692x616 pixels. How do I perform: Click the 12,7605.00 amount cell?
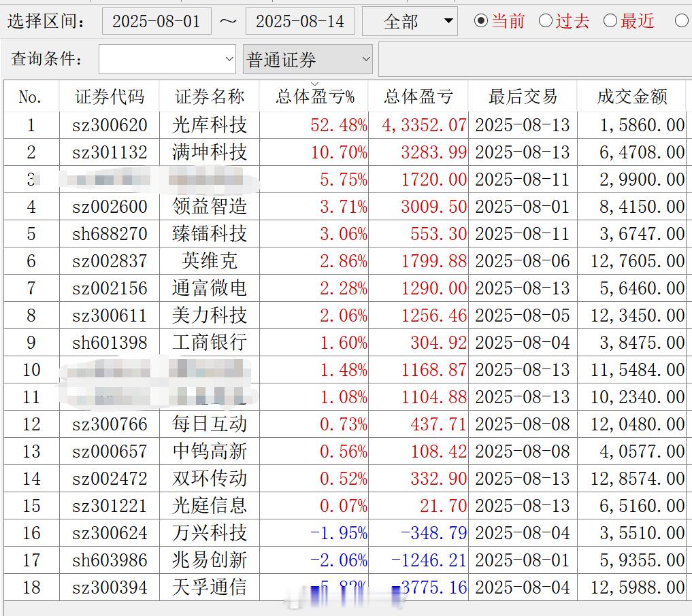pyautogui.click(x=632, y=261)
